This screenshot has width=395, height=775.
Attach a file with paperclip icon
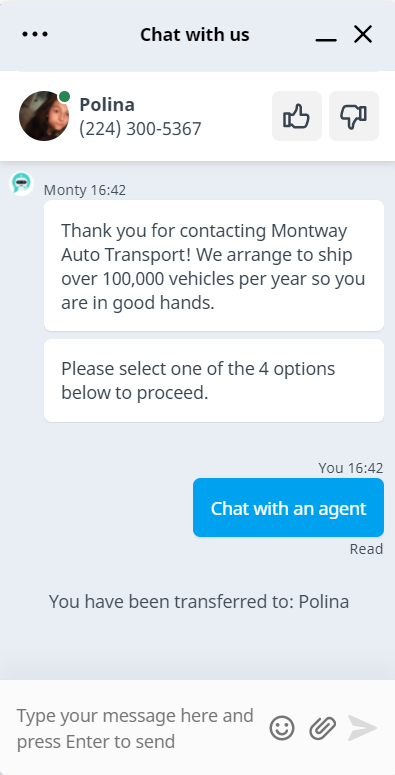(x=322, y=728)
